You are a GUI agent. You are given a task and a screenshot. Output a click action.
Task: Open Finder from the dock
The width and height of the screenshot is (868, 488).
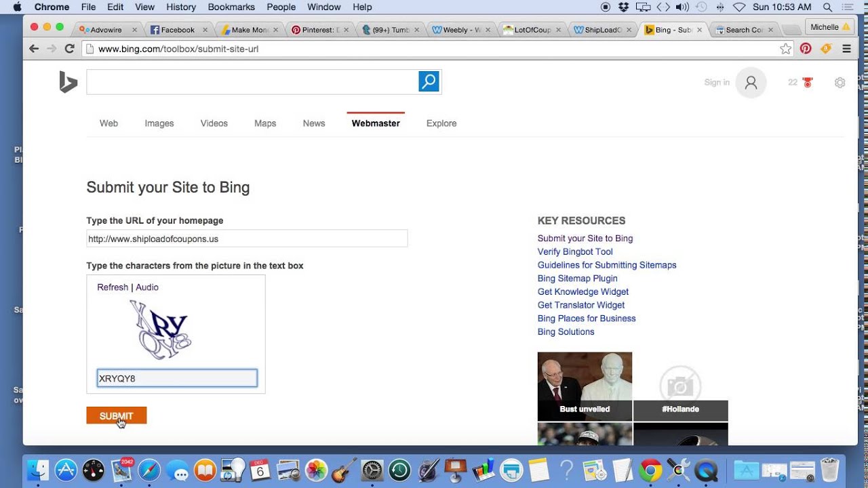pos(38,470)
